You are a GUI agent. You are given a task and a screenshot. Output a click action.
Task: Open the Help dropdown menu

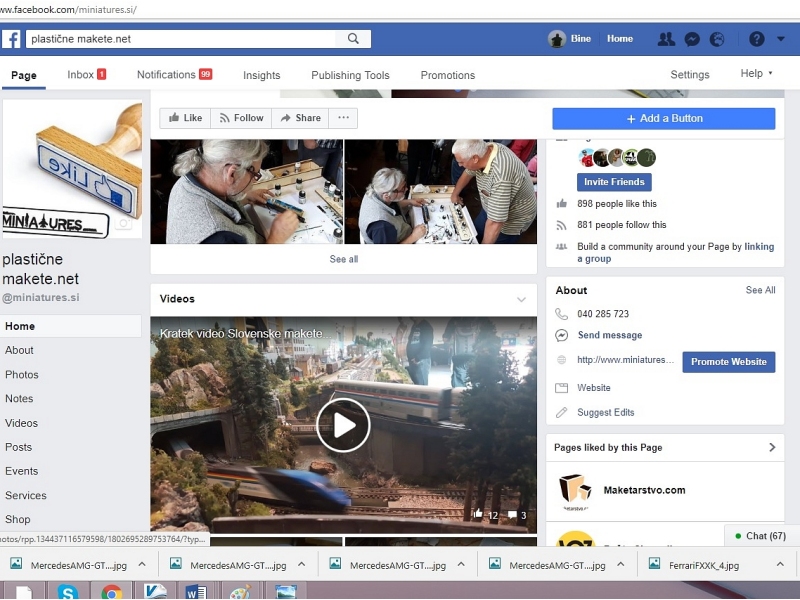(756, 74)
